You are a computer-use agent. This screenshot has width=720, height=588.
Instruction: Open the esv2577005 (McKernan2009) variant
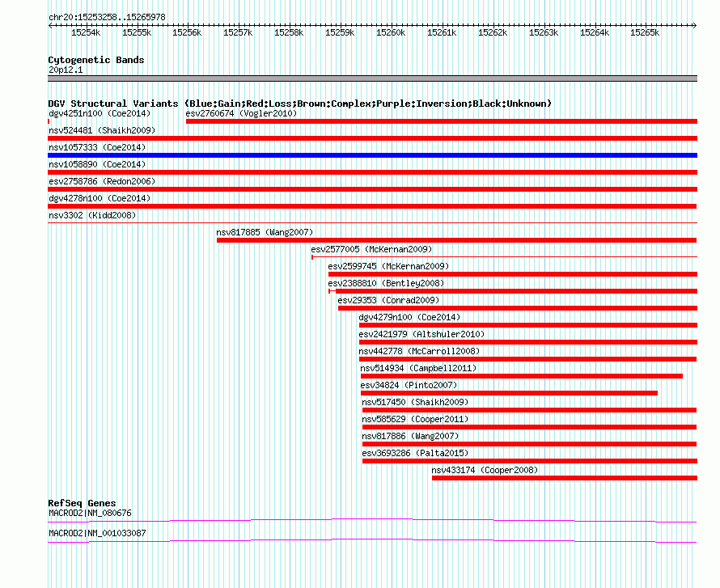371,249
